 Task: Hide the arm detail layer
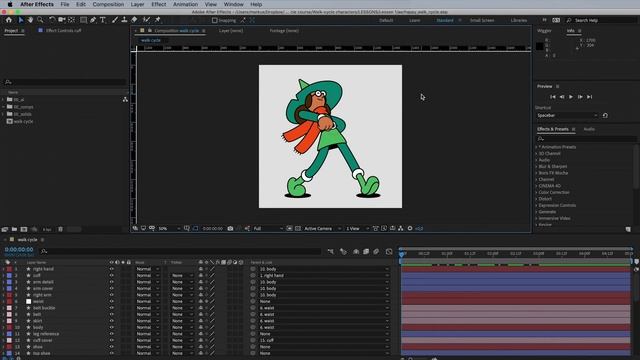111,282
